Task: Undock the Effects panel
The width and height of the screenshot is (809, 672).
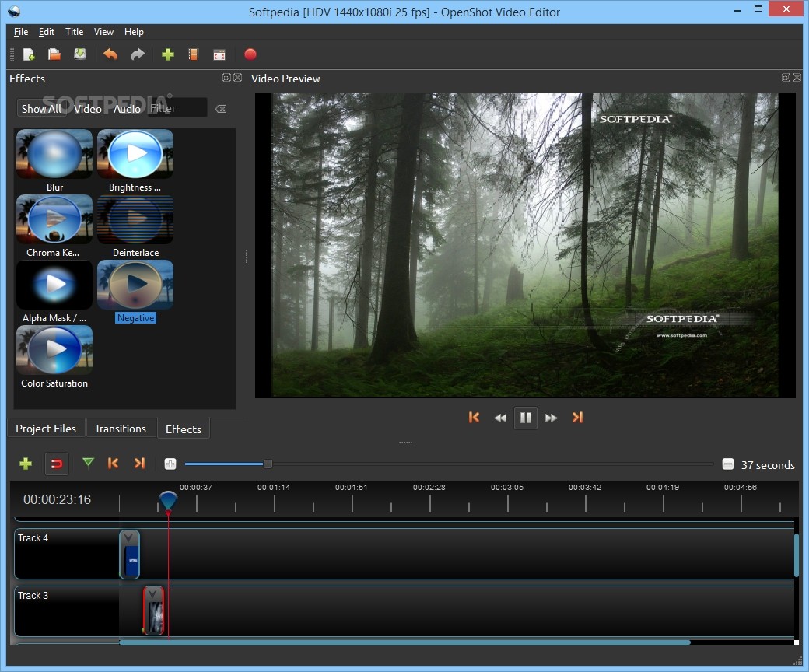Action: point(226,77)
